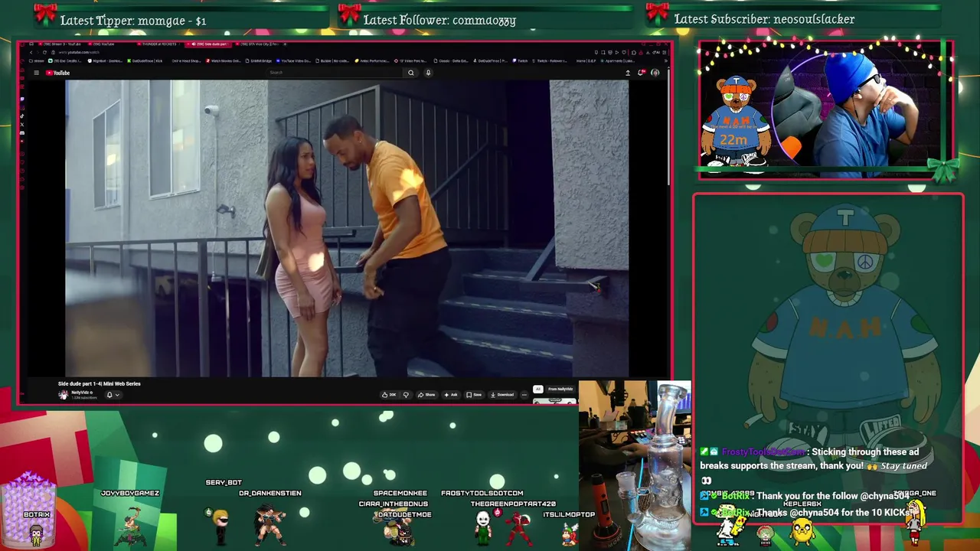Click the Share button under the video
Image resolution: width=980 pixels, height=551 pixels.
click(x=426, y=395)
